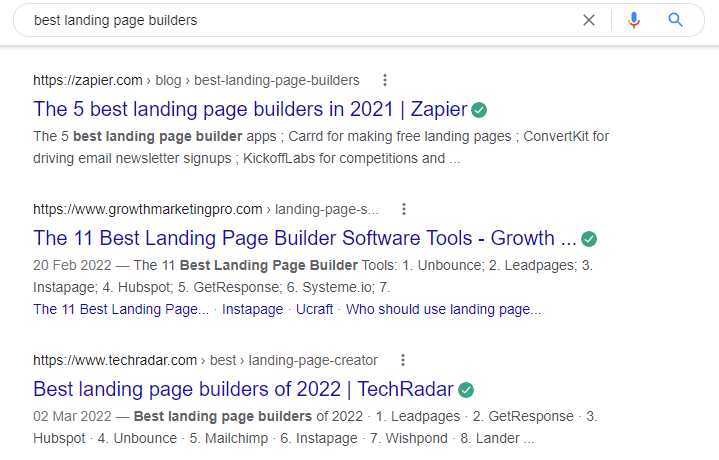719x460 pixels.
Task: Click inside the search query text field
Action: point(300,20)
